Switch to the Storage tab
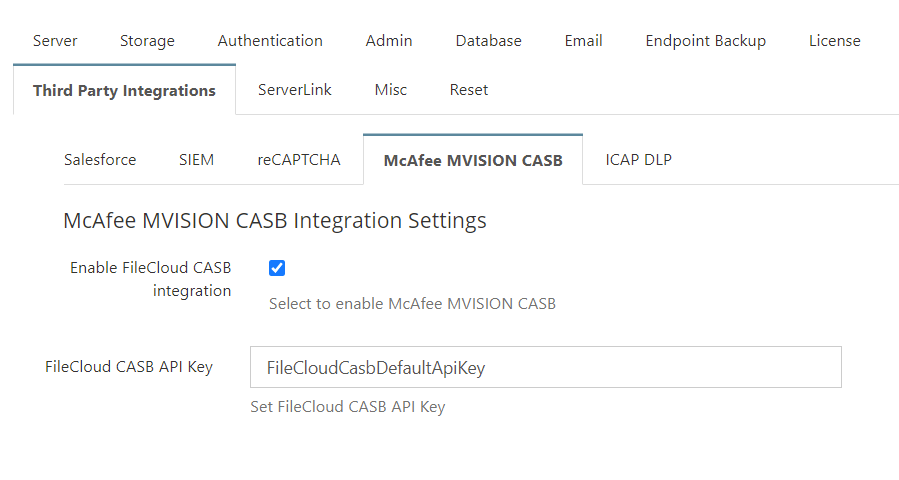Screen dimensions: 899x480 tap(147, 41)
